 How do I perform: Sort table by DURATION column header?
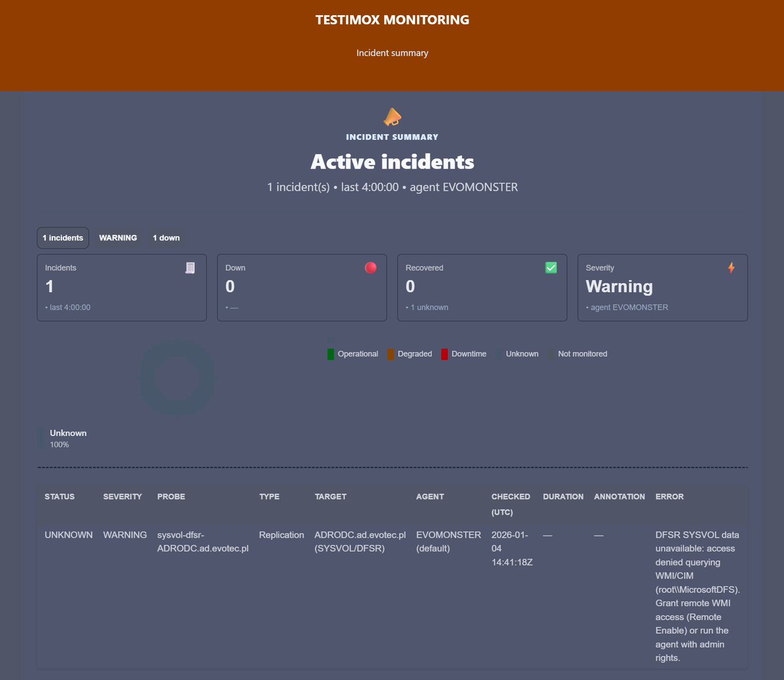point(563,496)
